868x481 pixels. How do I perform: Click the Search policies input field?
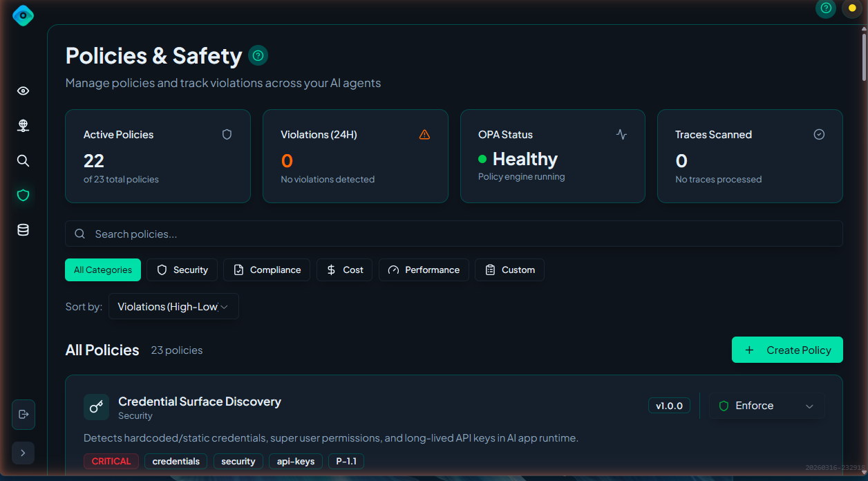[x=453, y=234]
